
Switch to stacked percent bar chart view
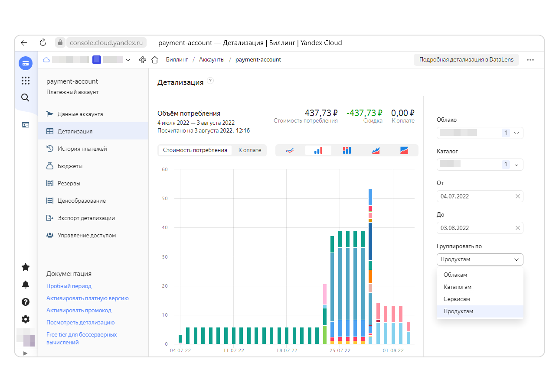tap(347, 150)
